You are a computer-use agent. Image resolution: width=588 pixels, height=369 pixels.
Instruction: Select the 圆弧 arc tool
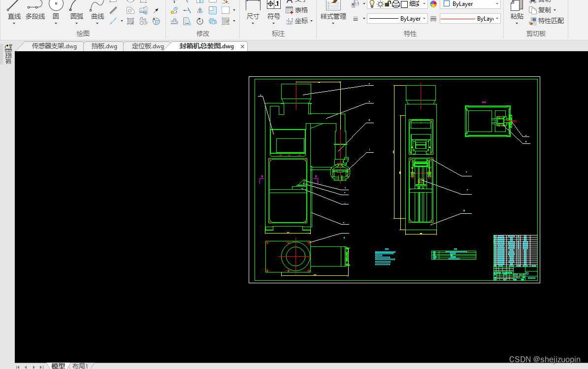click(x=76, y=10)
